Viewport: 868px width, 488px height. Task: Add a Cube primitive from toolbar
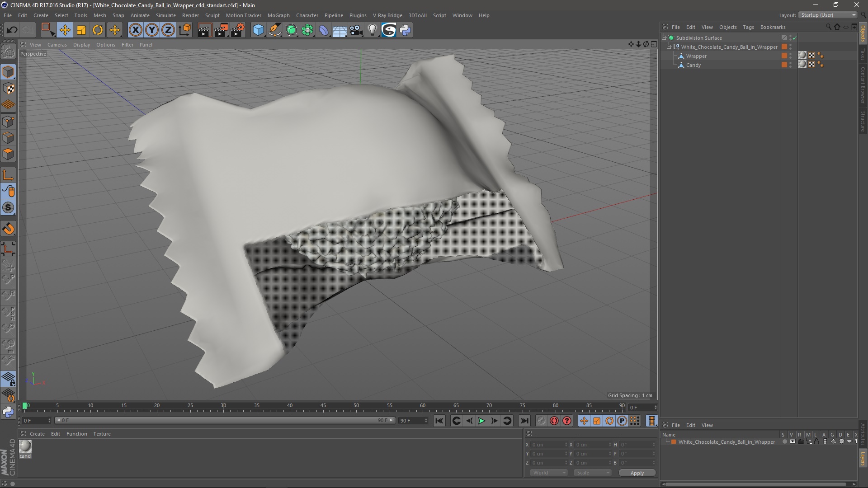point(258,30)
